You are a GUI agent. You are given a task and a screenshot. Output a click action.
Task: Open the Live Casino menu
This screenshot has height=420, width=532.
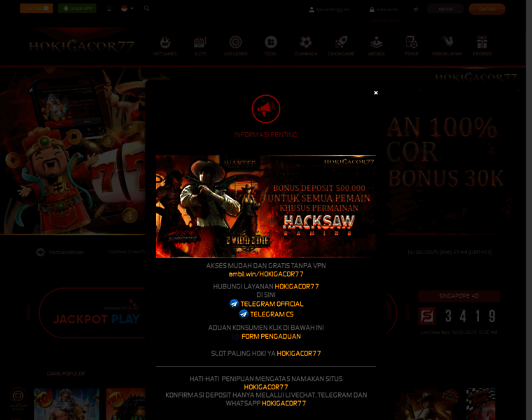coord(235,45)
